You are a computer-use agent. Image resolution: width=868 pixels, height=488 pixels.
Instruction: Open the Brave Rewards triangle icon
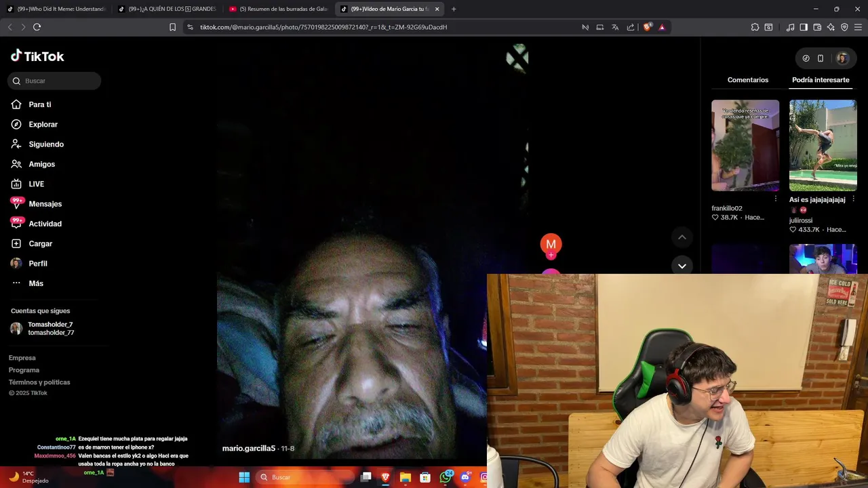pos(662,27)
